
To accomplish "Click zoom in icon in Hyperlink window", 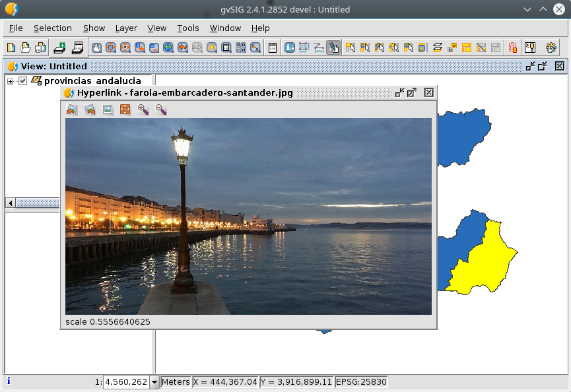I will pyautogui.click(x=143, y=110).
